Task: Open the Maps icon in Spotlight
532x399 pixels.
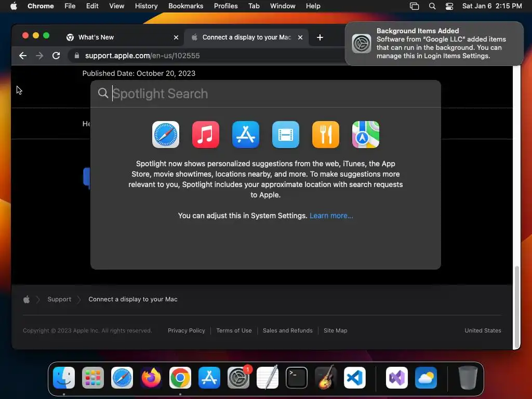Action: click(366, 135)
